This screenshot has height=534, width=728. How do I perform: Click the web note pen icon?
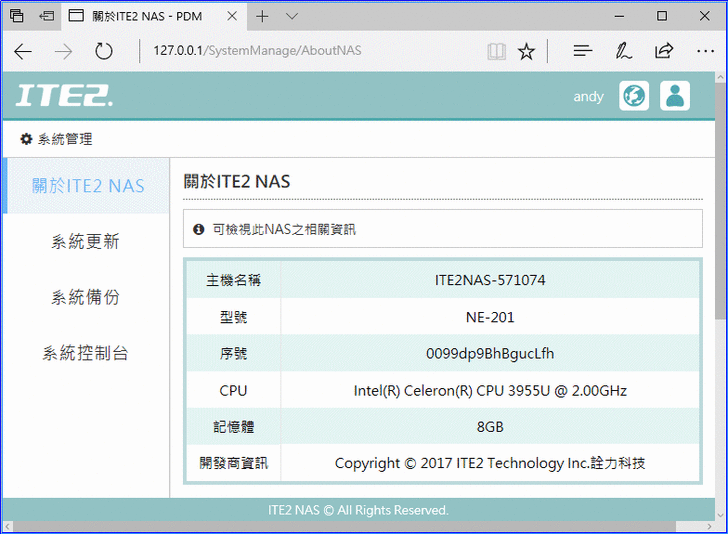623,51
